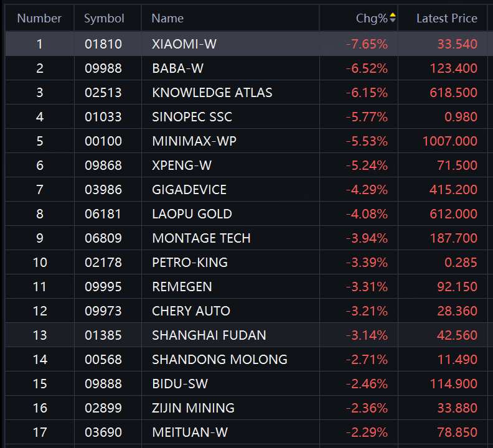This screenshot has height=448, width=493.
Task: Click the -5.24% change value
Action: click(367, 166)
